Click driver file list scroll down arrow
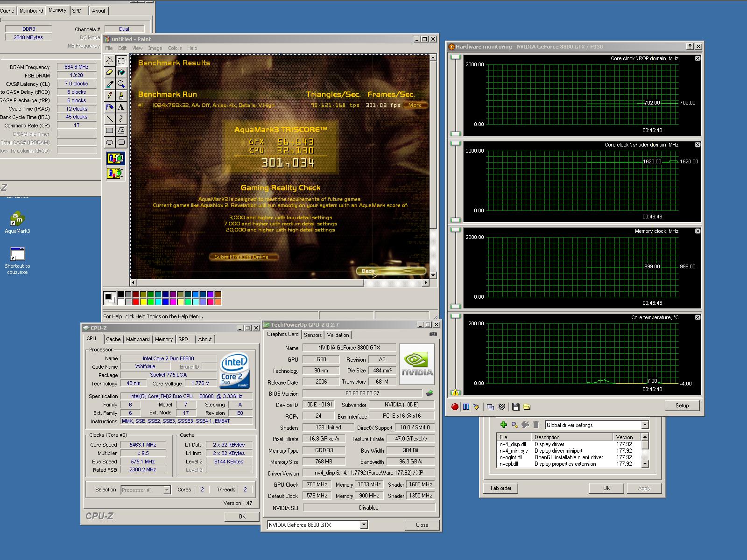 click(645, 464)
